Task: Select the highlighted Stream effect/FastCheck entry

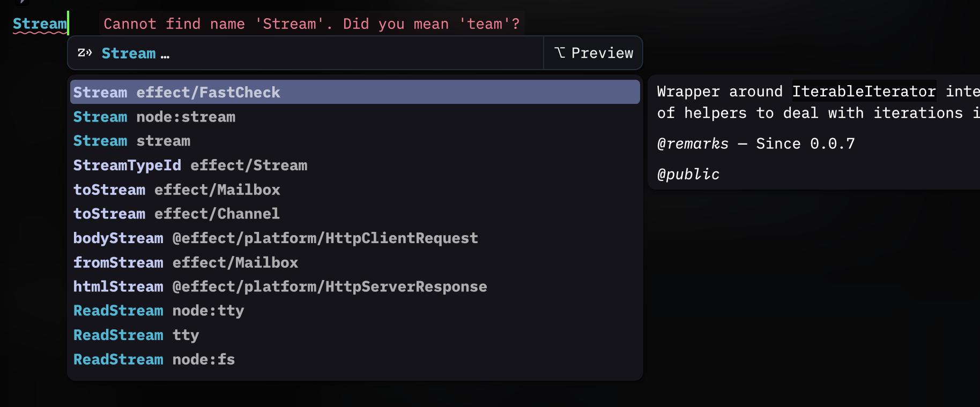Action: (x=177, y=92)
